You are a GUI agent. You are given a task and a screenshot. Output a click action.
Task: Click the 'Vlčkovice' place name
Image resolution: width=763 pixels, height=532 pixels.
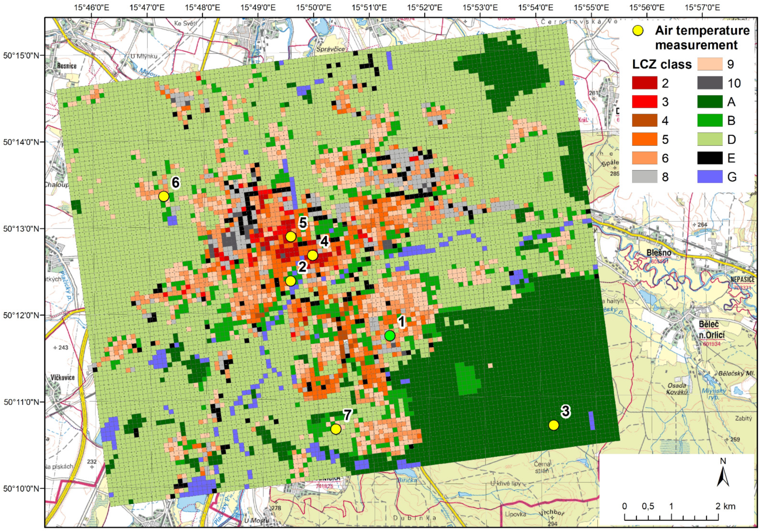coord(62,377)
